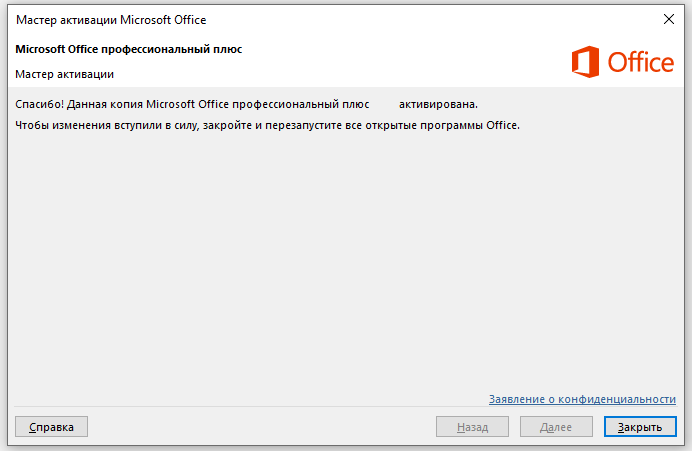
Task: Close the activation wizard with the X button
Action: click(669, 19)
